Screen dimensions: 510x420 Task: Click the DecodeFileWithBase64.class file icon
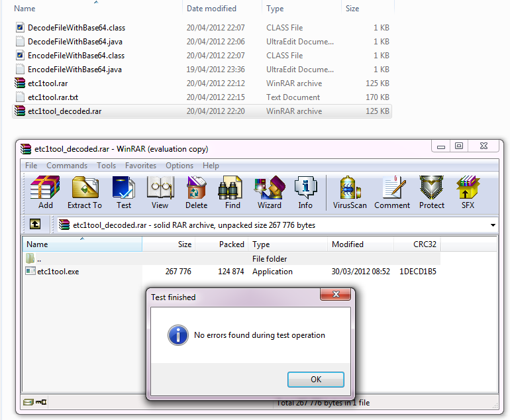[20, 27]
